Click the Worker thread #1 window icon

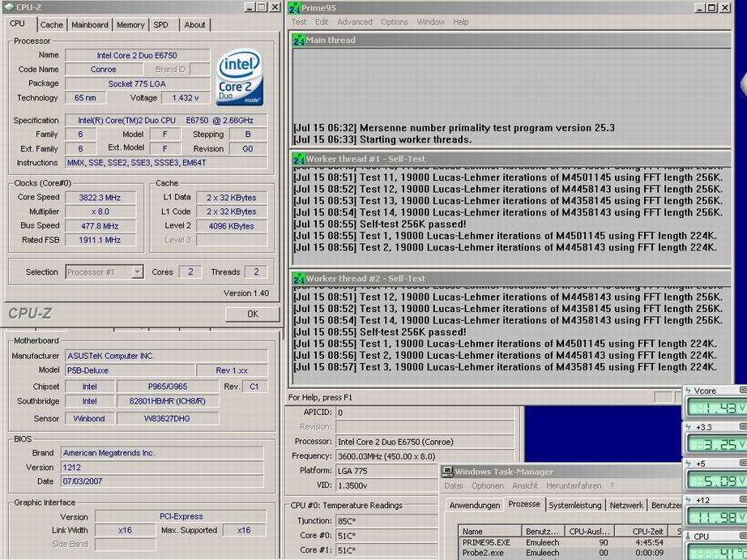tap(299, 159)
